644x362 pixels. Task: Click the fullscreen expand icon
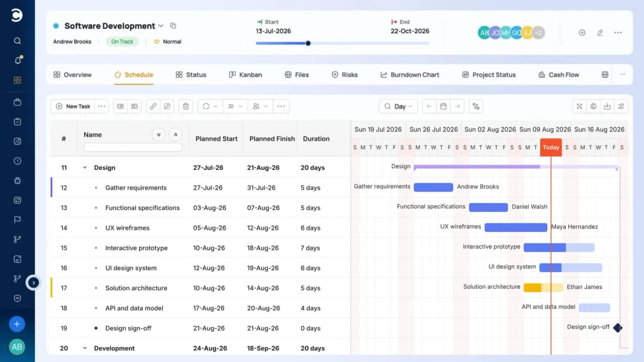(579, 106)
